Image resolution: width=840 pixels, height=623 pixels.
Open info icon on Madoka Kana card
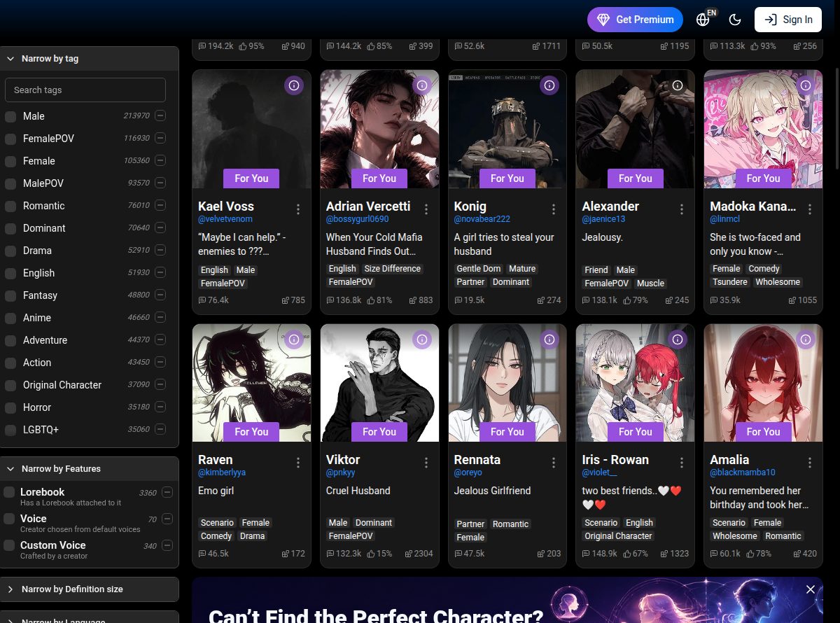coord(806,85)
